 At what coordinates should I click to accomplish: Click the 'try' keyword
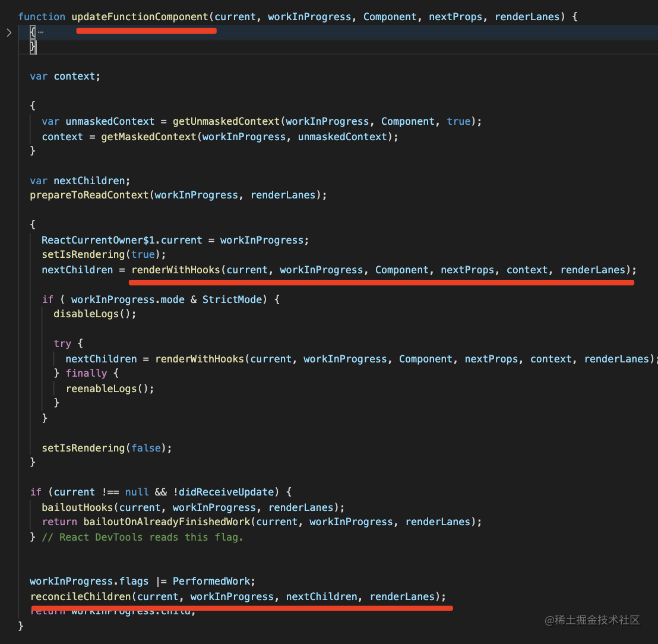click(x=62, y=344)
